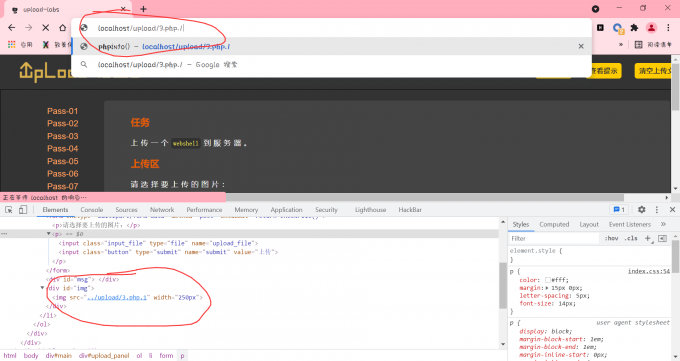Image resolution: width=680 pixels, height=361 pixels.
Task: Switch to the Computed pane tab
Action: point(554,224)
